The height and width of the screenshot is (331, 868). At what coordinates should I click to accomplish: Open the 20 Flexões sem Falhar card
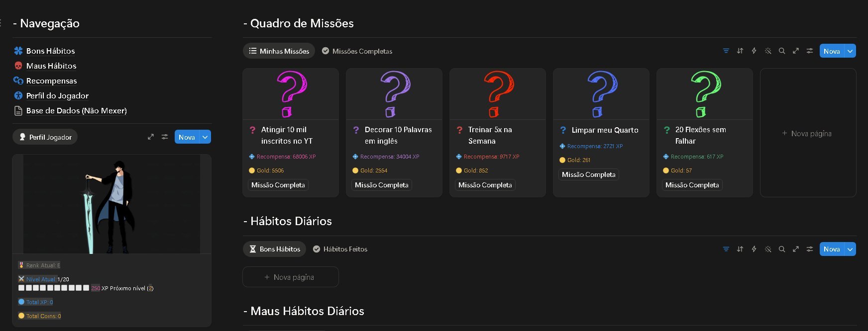pos(705,133)
